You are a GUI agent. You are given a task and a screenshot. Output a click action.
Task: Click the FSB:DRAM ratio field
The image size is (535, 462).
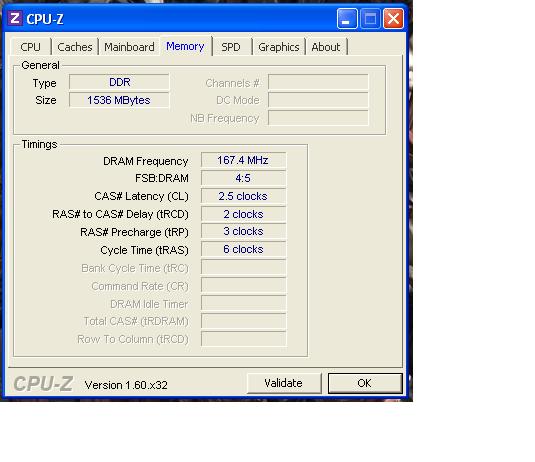point(243,178)
